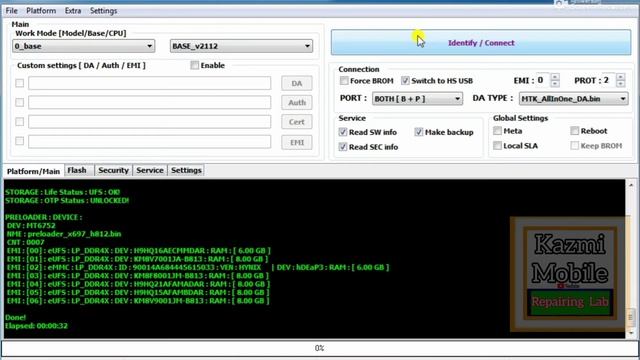The image size is (640, 360).
Task: Click log line 'NME : preloader_x697_h812.bin'
Action: 64,234
